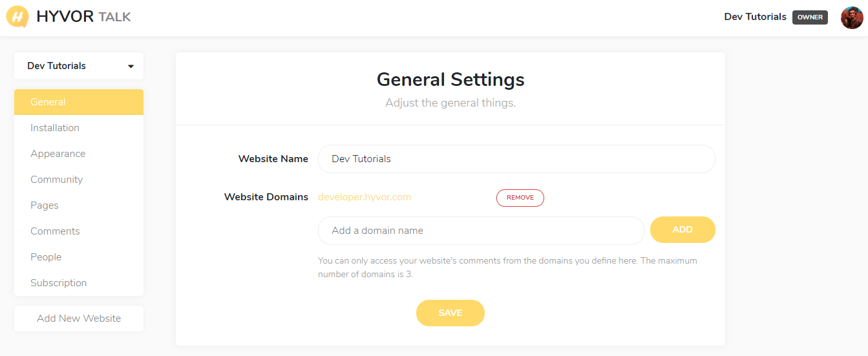This screenshot has width=868, height=356.
Task: Click the Website Name label
Action: click(273, 159)
